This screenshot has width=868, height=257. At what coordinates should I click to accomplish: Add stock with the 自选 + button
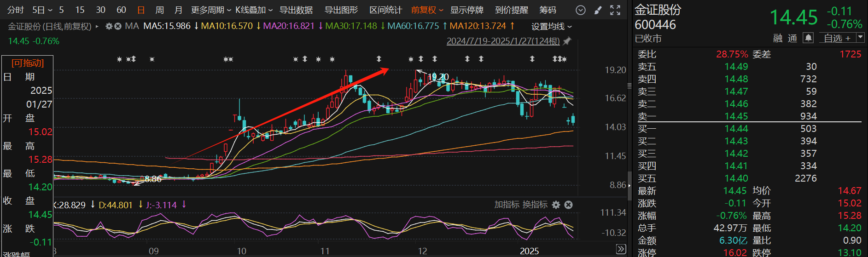837,38
